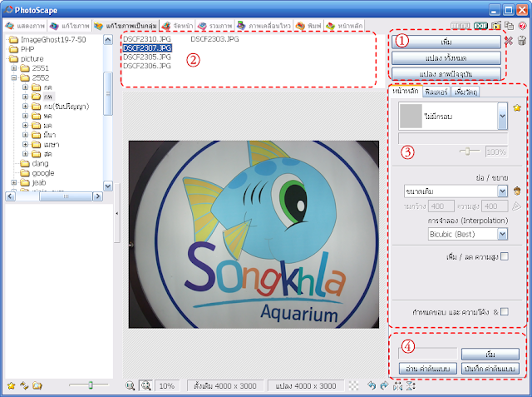Expand the กย(รับปริญญา) folder node

coord(25,107)
